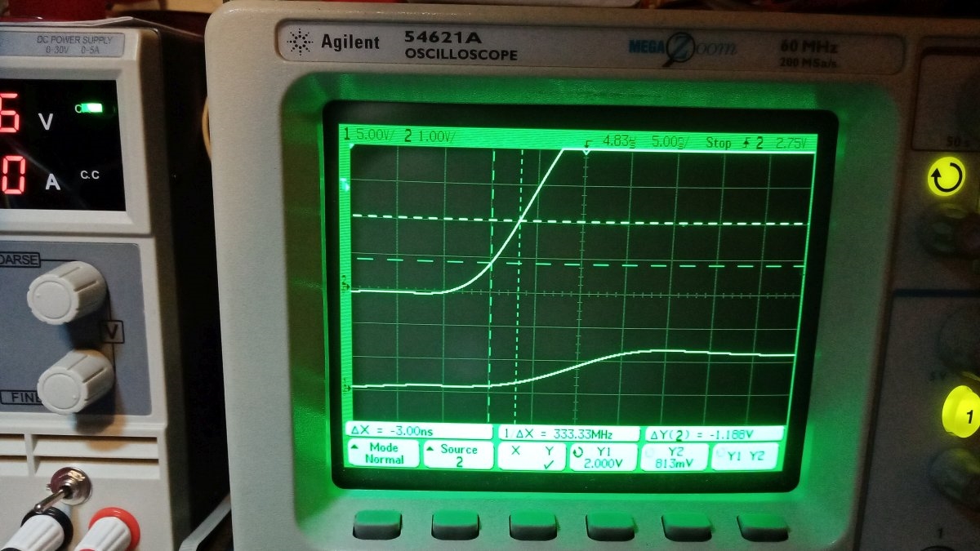
Task: Click the Stop run status indicator
Action: coord(719,142)
